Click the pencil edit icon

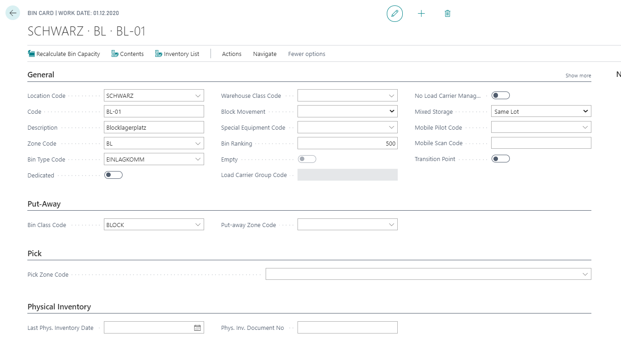(x=395, y=14)
